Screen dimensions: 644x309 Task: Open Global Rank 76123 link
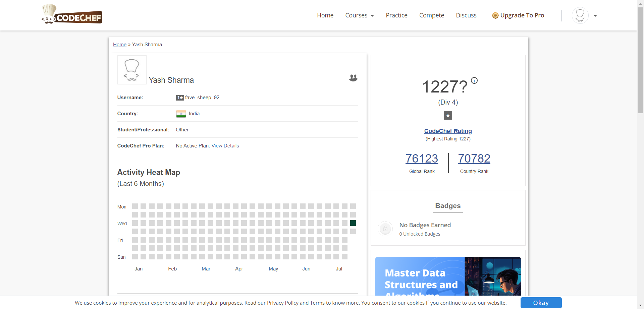422,159
